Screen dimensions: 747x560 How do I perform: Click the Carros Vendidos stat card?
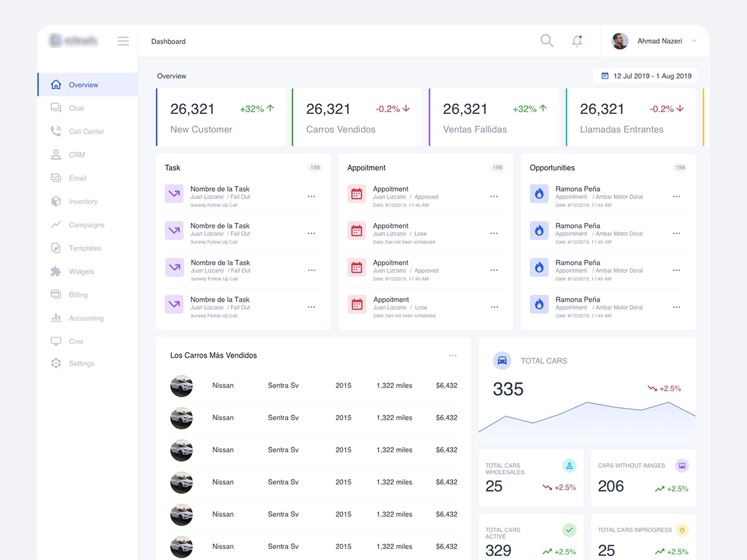(x=357, y=118)
